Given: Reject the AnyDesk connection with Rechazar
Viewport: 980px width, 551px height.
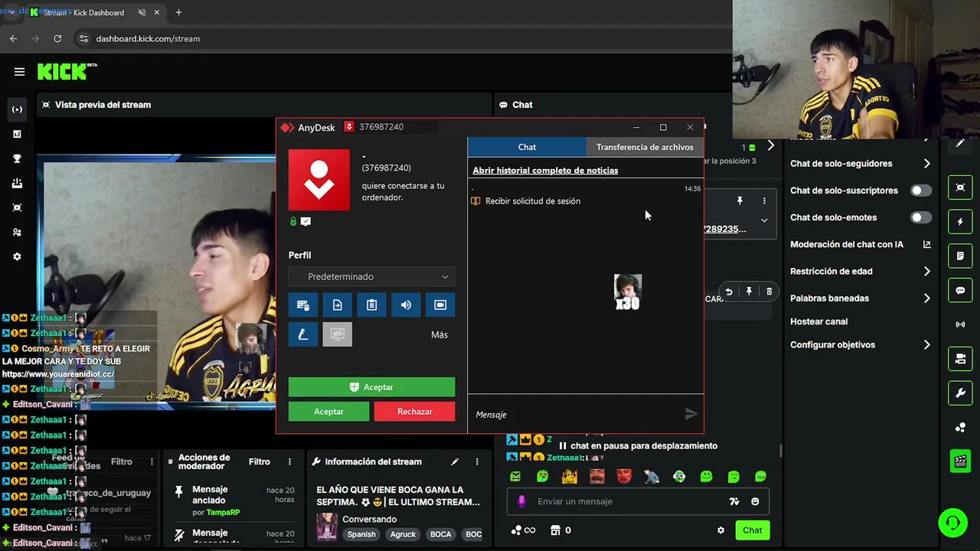Looking at the screenshot, I should [x=415, y=412].
